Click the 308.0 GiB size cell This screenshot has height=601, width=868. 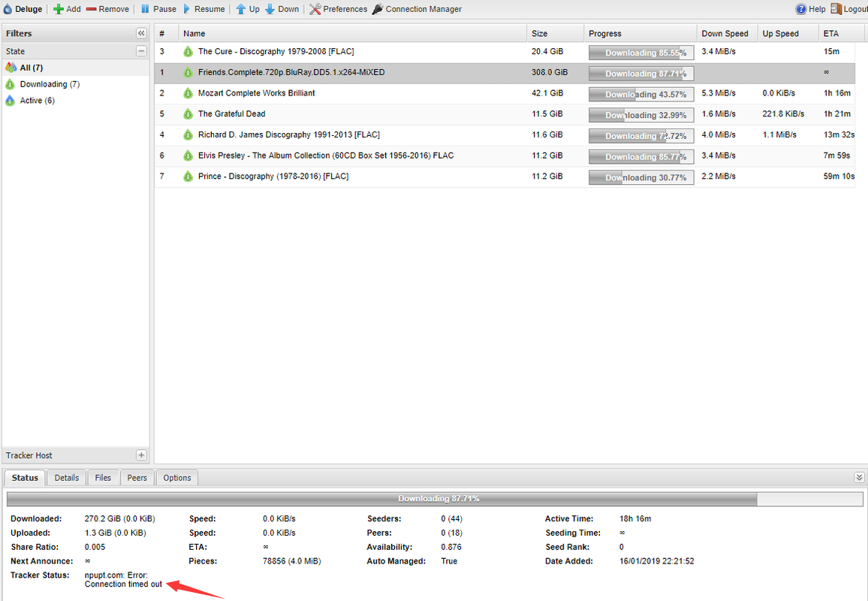pyautogui.click(x=550, y=72)
